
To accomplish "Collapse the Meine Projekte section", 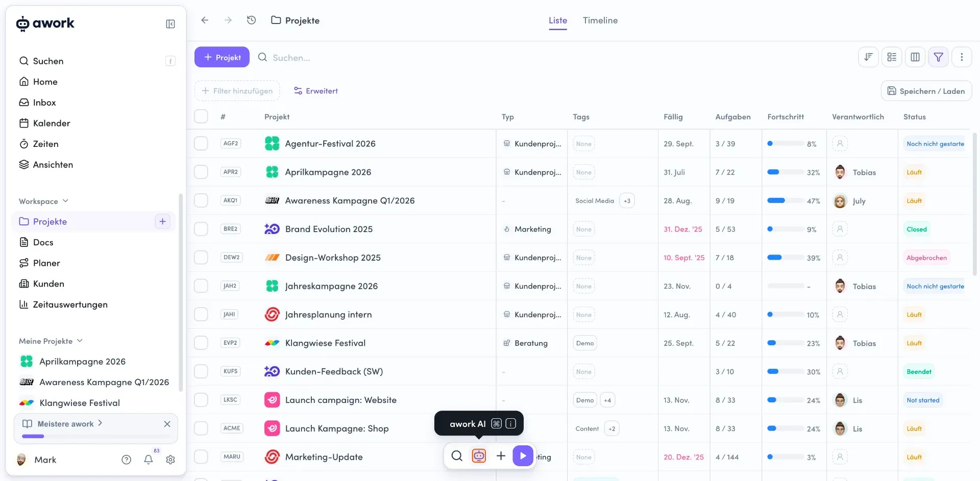I will pyautogui.click(x=51, y=341).
